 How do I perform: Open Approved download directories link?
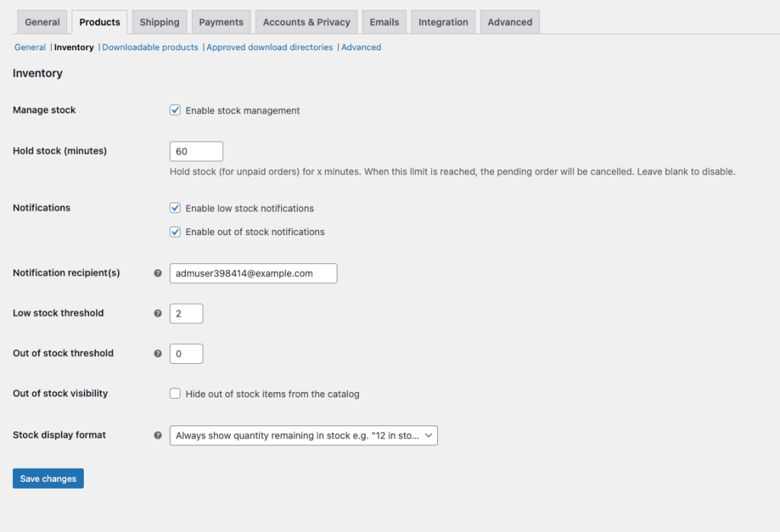click(x=270, y=47)
